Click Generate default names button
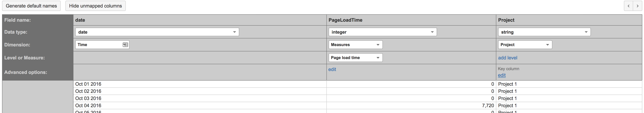The image size is (644, 113). coord(31,6)
